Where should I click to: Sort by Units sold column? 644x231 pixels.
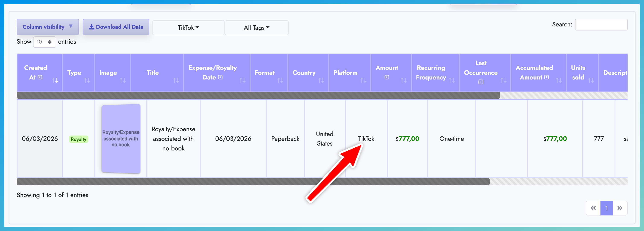coord(592,80)
